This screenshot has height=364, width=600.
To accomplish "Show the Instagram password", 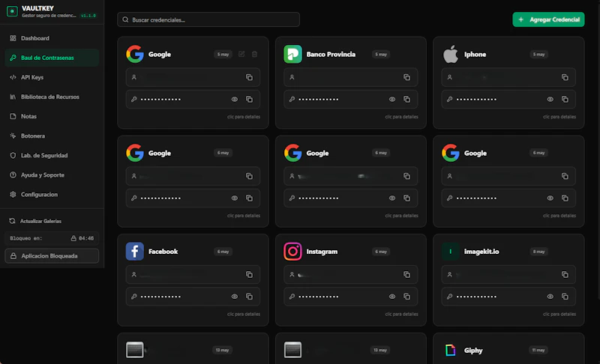I will [x=392, y=297].
